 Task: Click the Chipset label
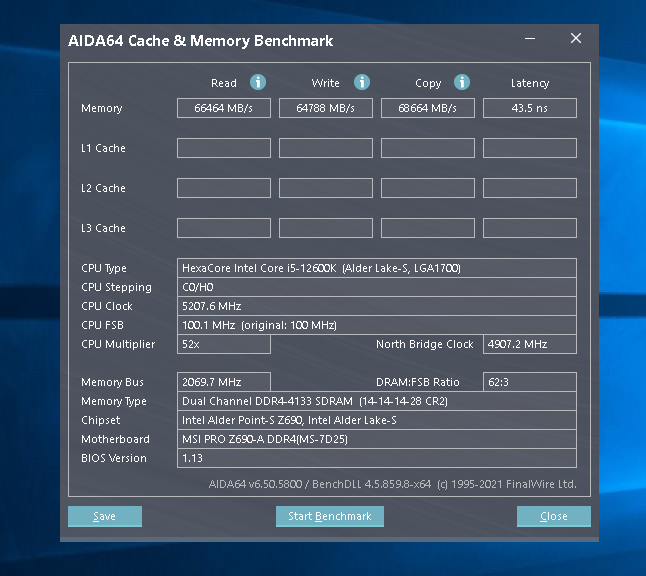coord(101,420)
